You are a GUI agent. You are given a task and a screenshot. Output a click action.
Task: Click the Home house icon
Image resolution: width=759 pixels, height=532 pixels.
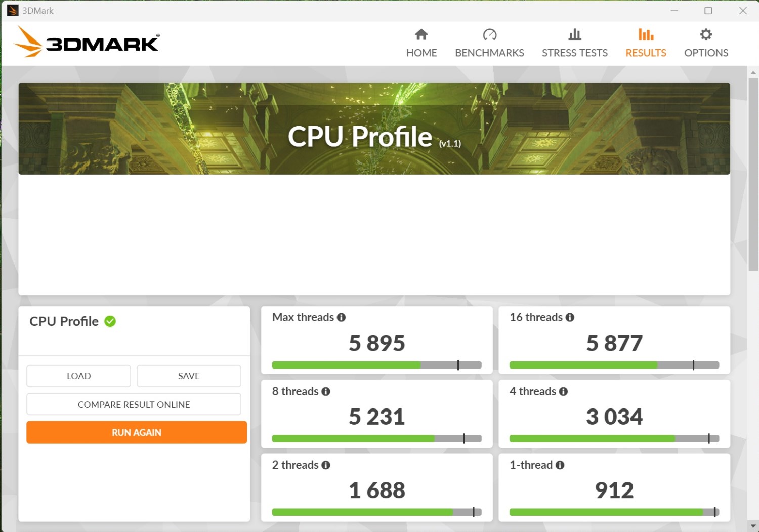[421, 34]
